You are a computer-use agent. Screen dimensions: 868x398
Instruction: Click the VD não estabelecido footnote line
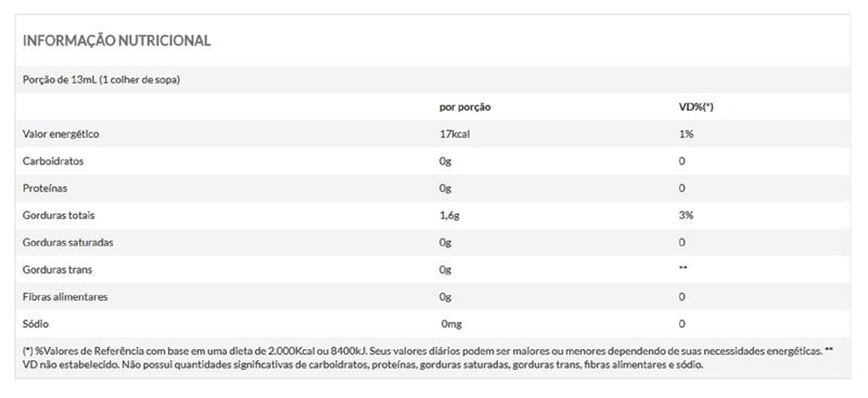pos(362,366)
